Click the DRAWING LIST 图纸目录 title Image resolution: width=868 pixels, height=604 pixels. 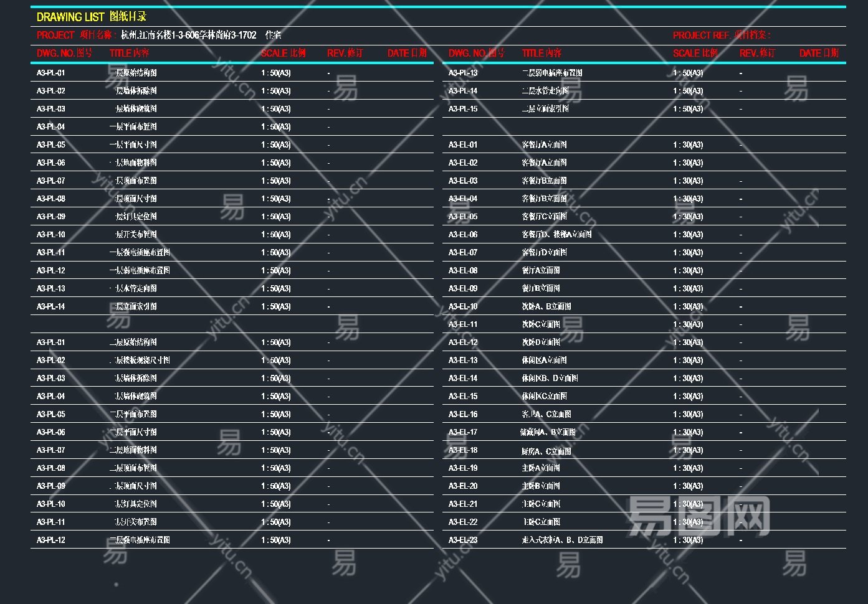coord(92,17)
